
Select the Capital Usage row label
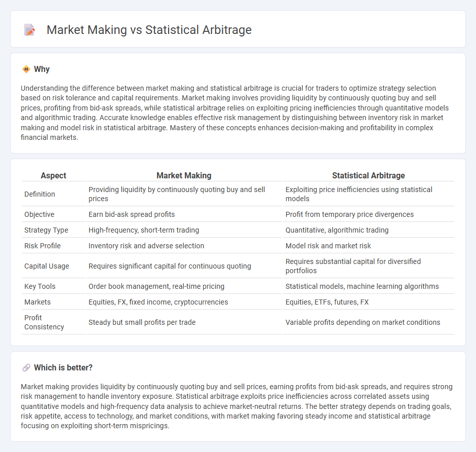click(x=47, y=266)
